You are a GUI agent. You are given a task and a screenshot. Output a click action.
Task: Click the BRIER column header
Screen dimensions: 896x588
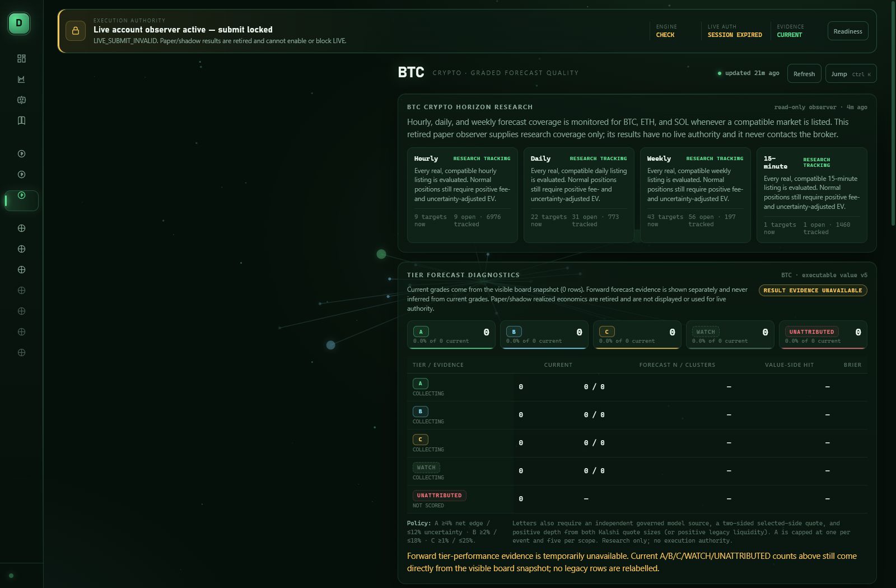[852, 365]
